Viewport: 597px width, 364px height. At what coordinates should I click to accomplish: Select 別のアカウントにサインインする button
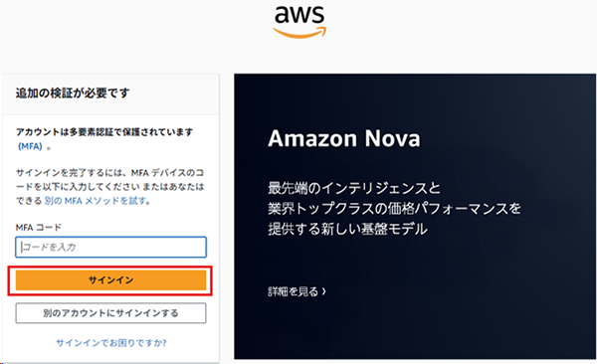click(110, 313)
